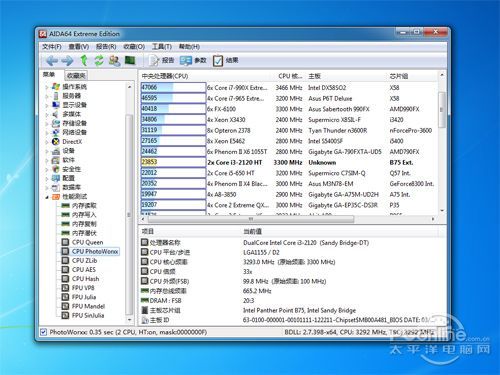Select the 数据库 tree item
Screen dimensions: 500x375
(71, 187)
